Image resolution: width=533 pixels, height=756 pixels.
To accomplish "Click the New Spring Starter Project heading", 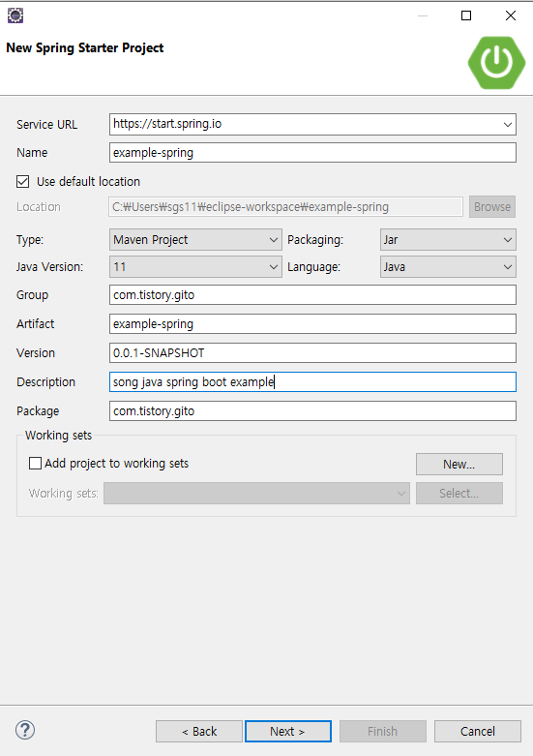I will pyautogui.click(x=85, y=47).
